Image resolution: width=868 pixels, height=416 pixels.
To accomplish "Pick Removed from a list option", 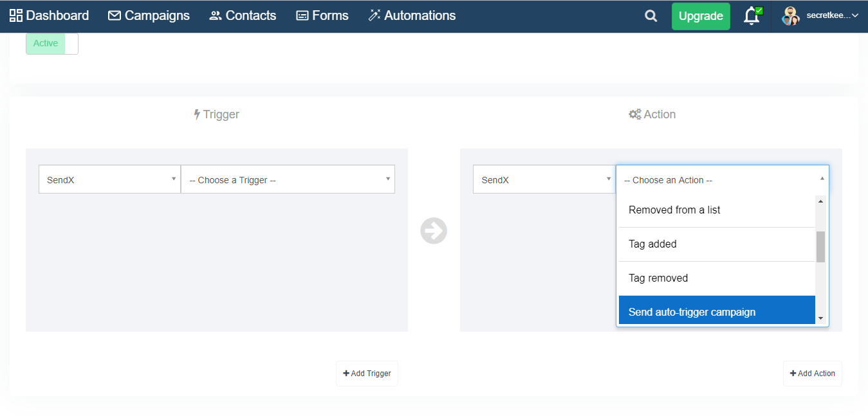I will click(716, 210).
